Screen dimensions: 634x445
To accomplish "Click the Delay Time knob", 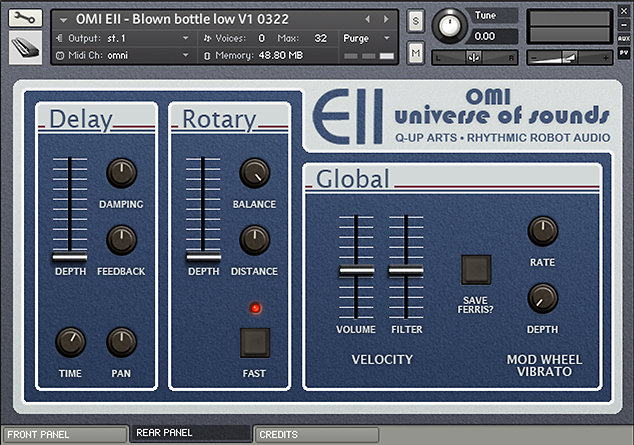I will click(70, 342).
